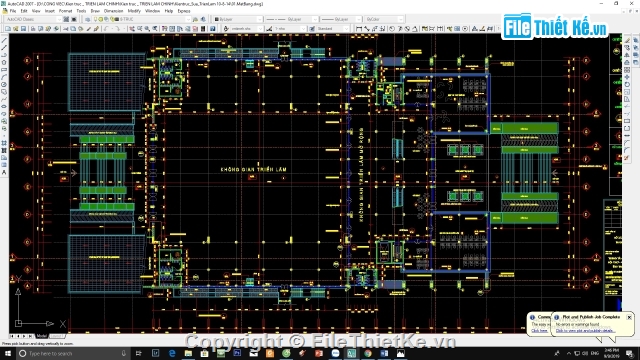This screenshot has width=640, height=360.
Task: Click the Undo arrow in the toolbar
Action: (106, 29)
